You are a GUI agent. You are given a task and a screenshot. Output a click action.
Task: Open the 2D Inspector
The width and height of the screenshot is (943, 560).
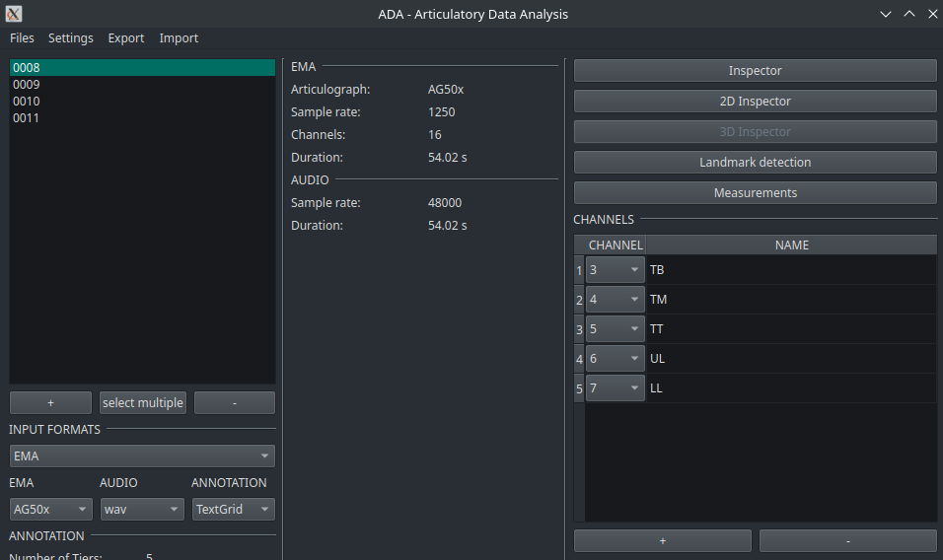[x=755, y=102]
